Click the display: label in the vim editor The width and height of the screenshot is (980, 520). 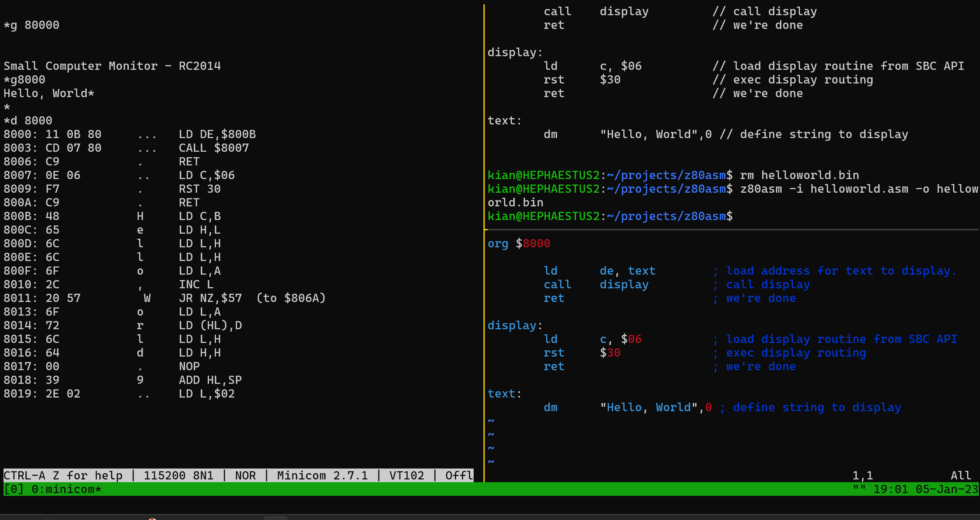[515, 325]
